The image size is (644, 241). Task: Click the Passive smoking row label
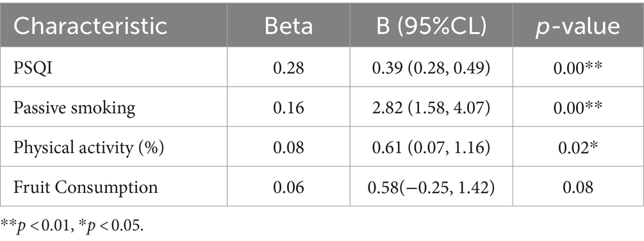(x=74, y=108)
